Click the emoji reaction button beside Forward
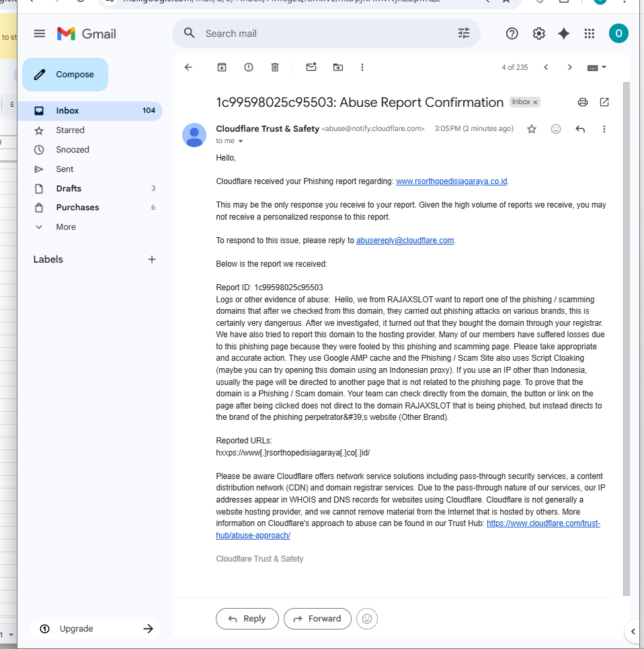The image size is (644, 649). tap(367, 618)
